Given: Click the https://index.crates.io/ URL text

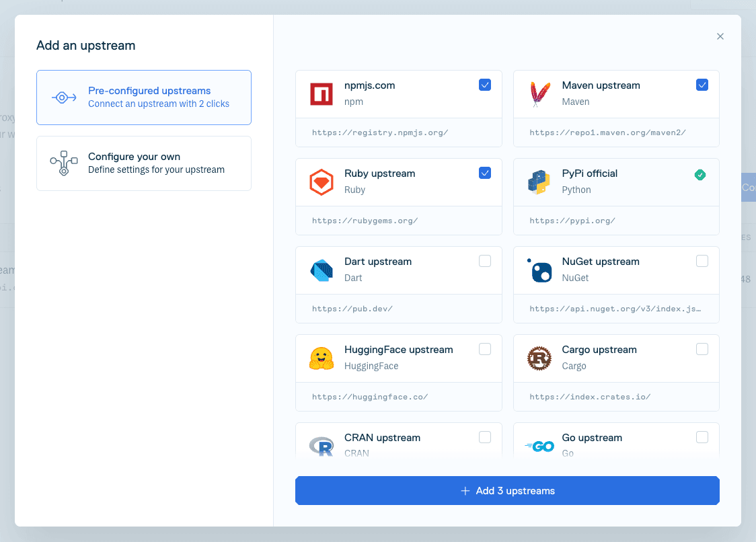Looking at the screenshot, I should 590,397.
